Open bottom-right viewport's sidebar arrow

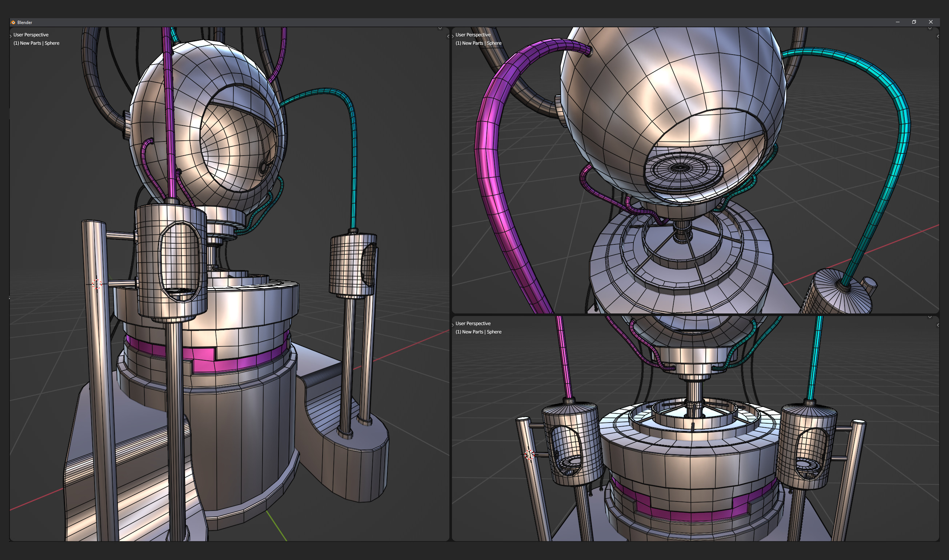point(938,325)
